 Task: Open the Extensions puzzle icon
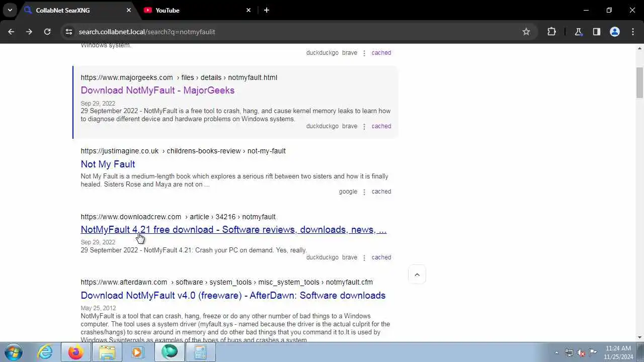click(552, 32)
